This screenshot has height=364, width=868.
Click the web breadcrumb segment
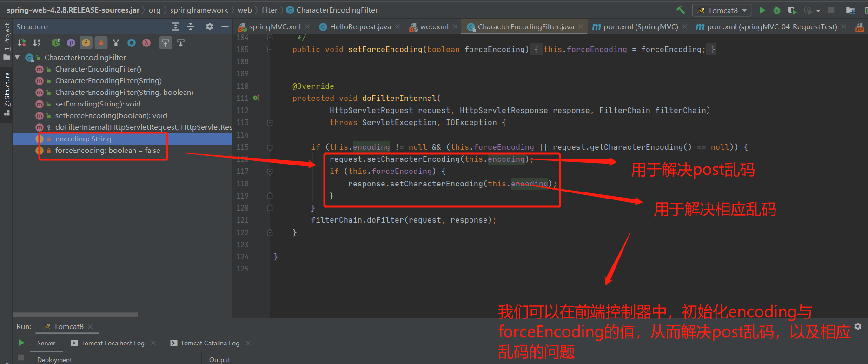pos(245,10)
